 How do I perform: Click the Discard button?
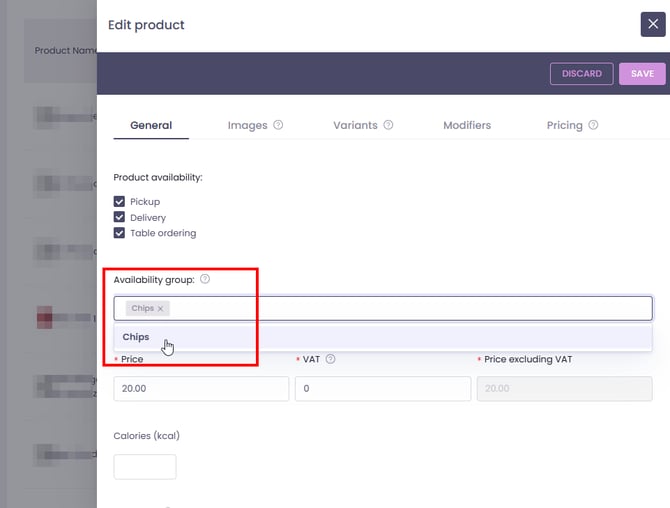pyautogui.click(x=581, y=74)
